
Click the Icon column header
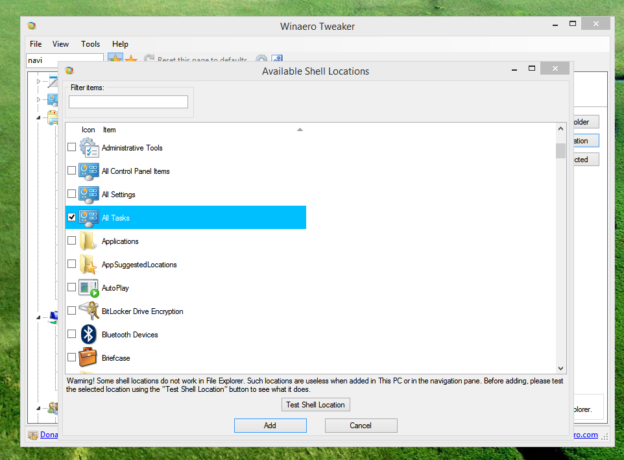click(x=88, y=130)
